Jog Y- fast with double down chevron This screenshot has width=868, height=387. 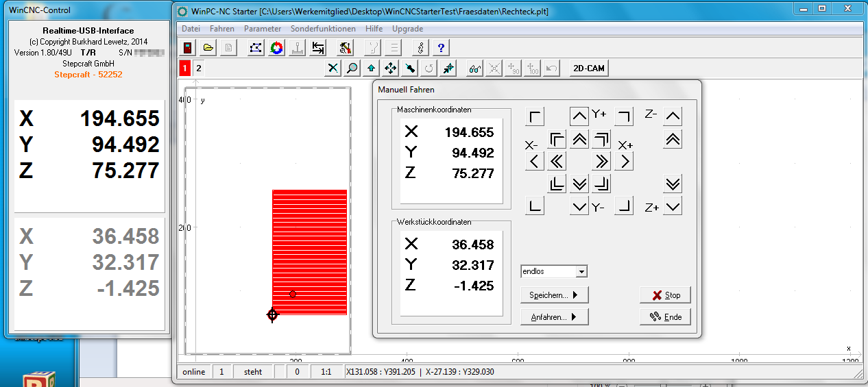tap(579, 184)
